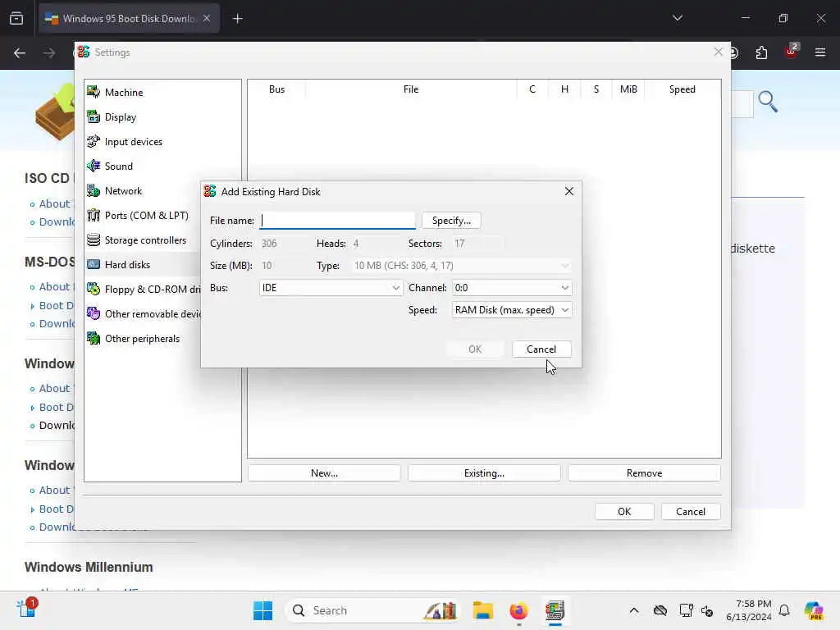840x630 pixels.
Task: Click the taskbar Search box
Action: [373, 610]
